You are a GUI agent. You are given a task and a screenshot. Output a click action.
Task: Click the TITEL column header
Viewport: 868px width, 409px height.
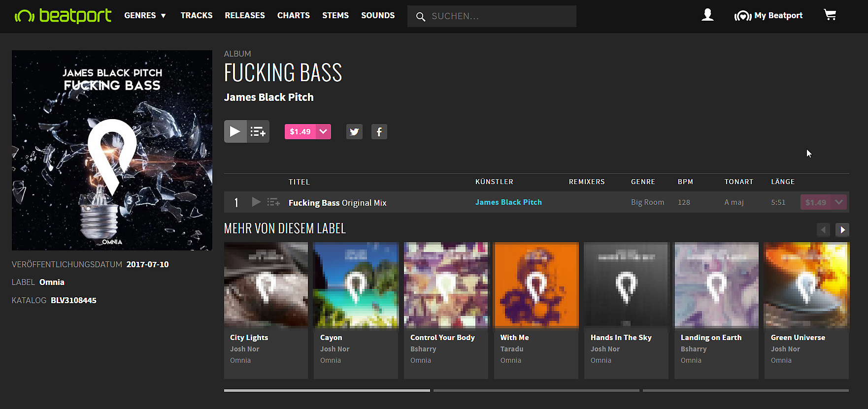click(x=299, y=182)
